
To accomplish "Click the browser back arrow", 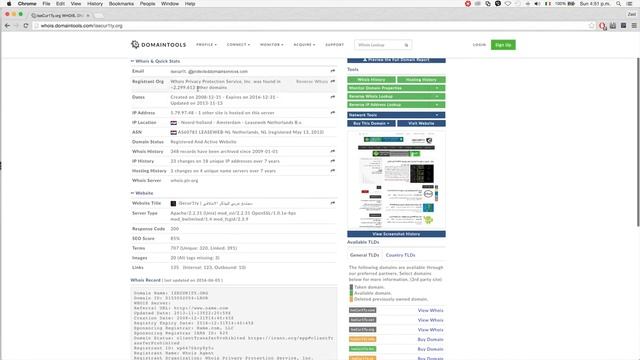I will coord(7,26).
